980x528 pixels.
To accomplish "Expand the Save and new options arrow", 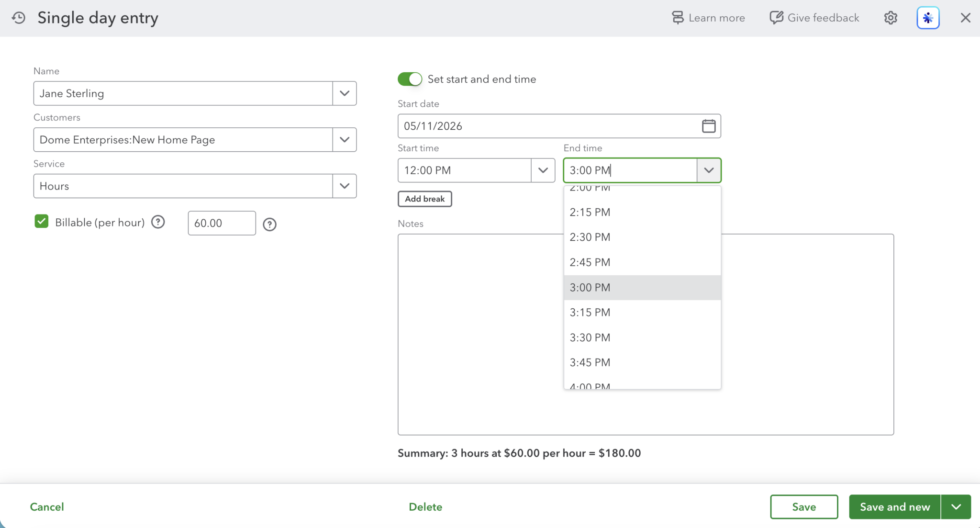I will 956,507.
